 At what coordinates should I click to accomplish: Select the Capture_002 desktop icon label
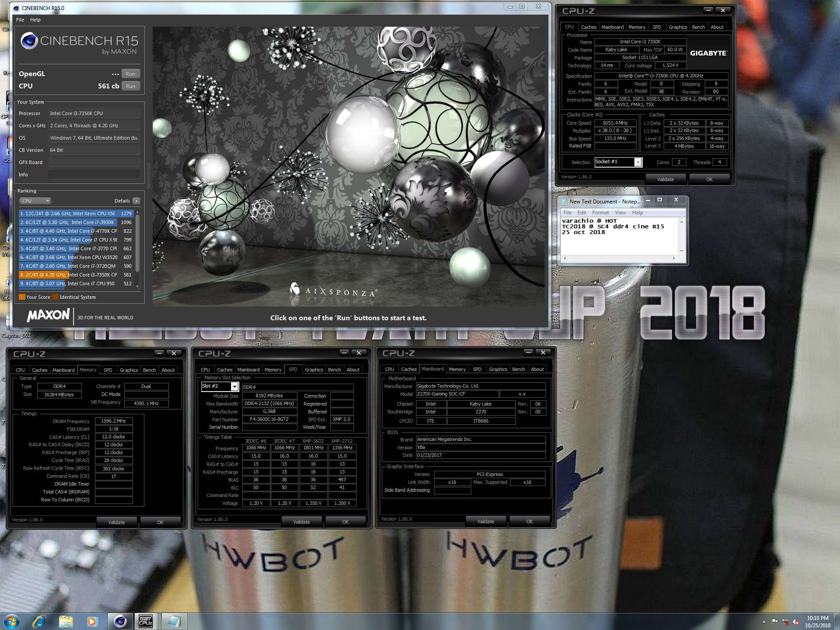[17, 335]
